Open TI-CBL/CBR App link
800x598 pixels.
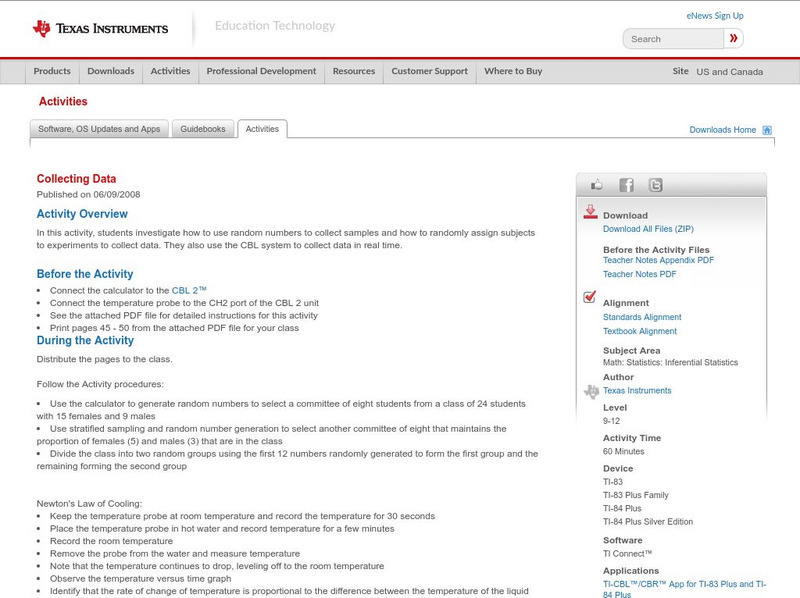point(684,589)
